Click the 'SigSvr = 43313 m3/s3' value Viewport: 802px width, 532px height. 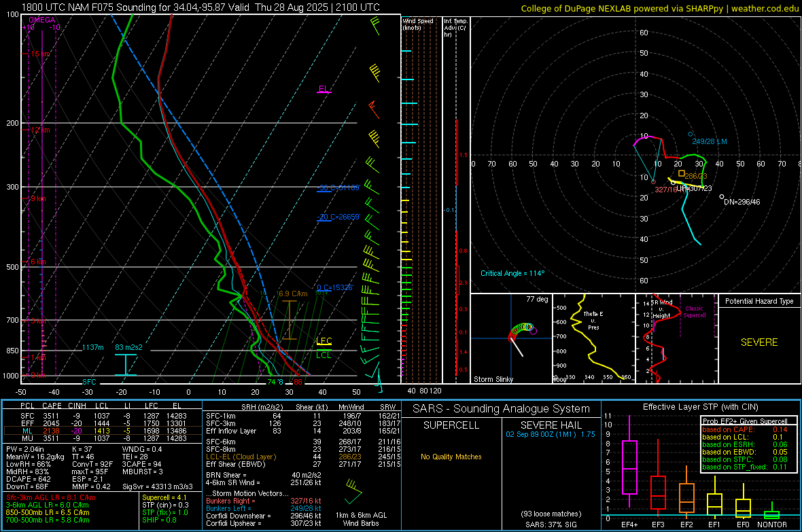[x=158, y=486]
